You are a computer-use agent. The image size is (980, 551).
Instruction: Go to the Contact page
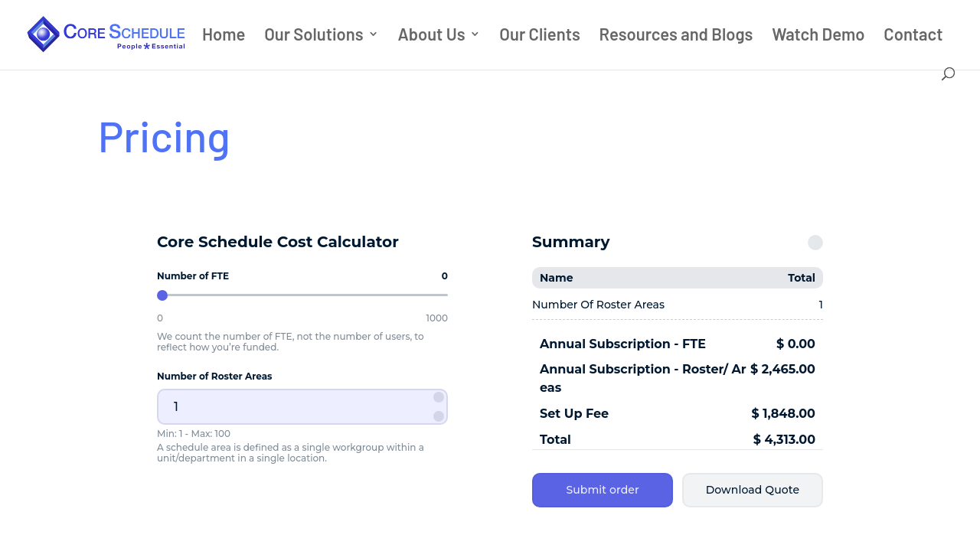[x=913, y=34]
